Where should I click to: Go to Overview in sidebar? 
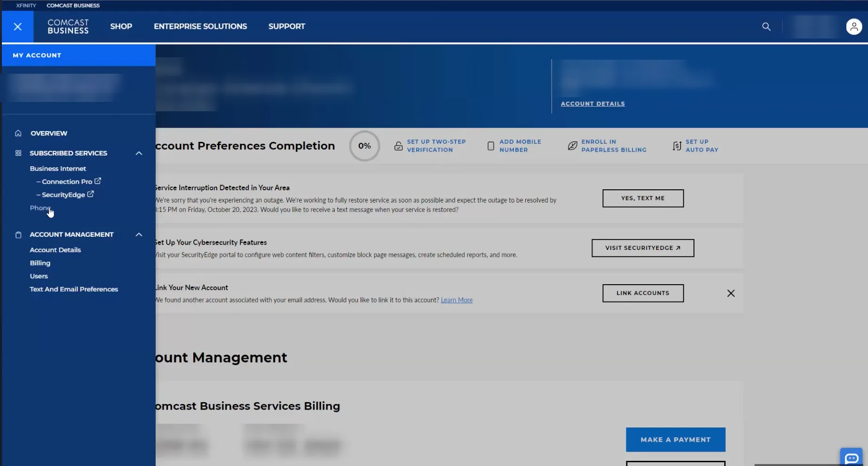point(49,133)
